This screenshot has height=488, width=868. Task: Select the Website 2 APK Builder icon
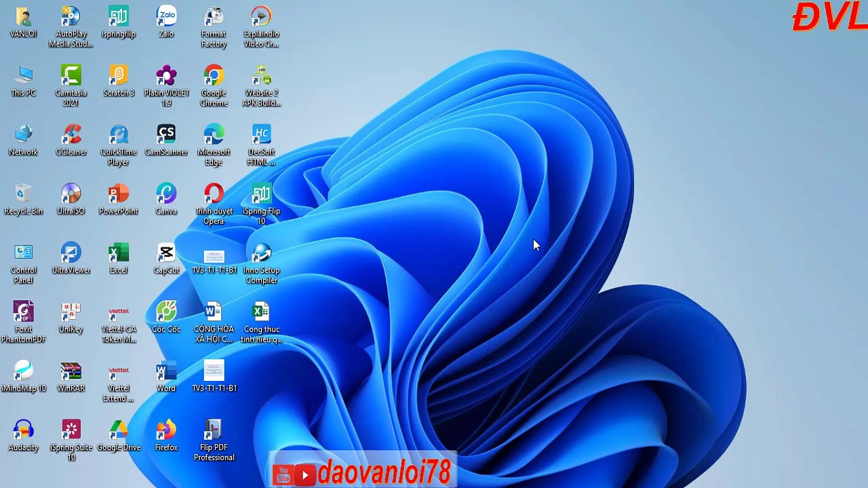pos(261,86)
